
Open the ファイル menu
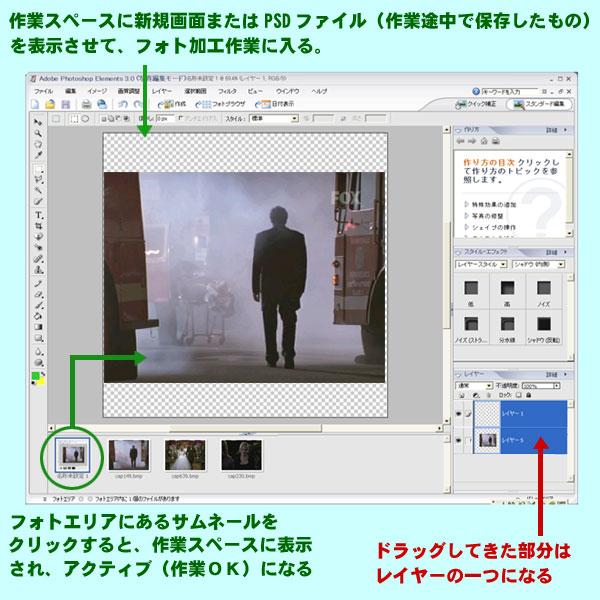coord(43,91)
